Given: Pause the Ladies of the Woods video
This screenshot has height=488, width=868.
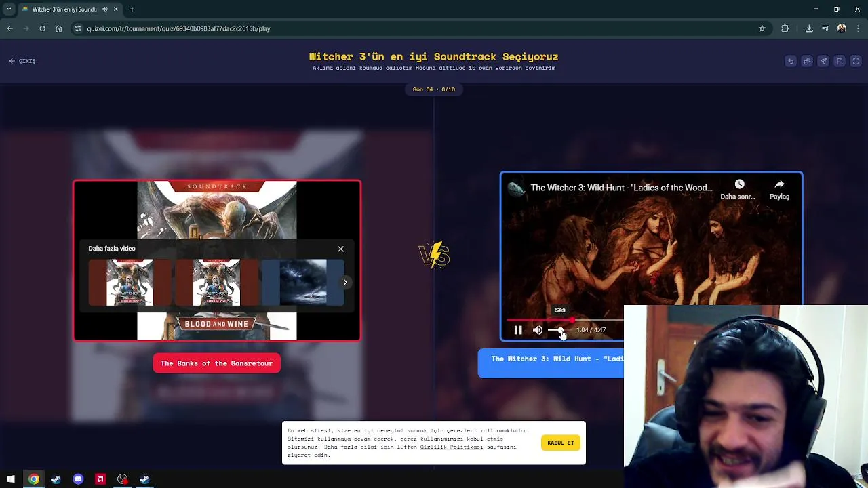Looking at the screenshot, I should [x=518, y=330].
